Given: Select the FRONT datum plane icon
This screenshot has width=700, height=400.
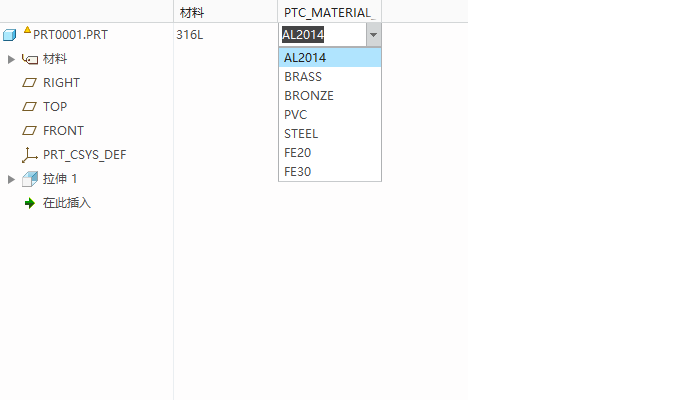Looking at the screenshot, I should point(29,131).
